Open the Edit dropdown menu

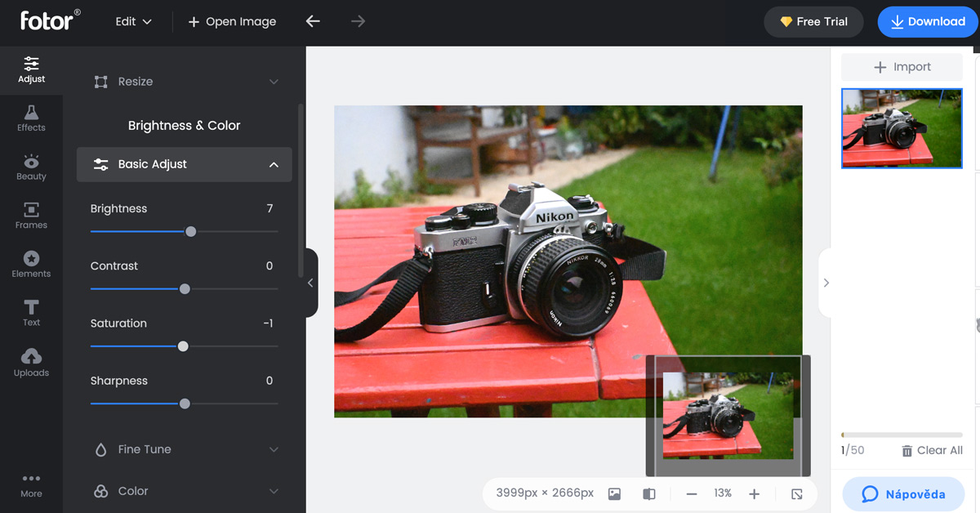coord(134,21)
